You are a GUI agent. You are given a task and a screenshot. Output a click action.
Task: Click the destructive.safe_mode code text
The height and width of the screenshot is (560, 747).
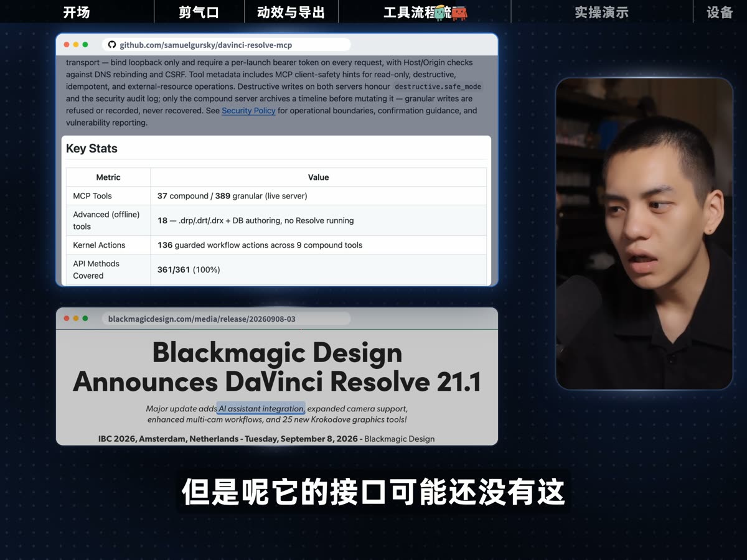(438, 87)
